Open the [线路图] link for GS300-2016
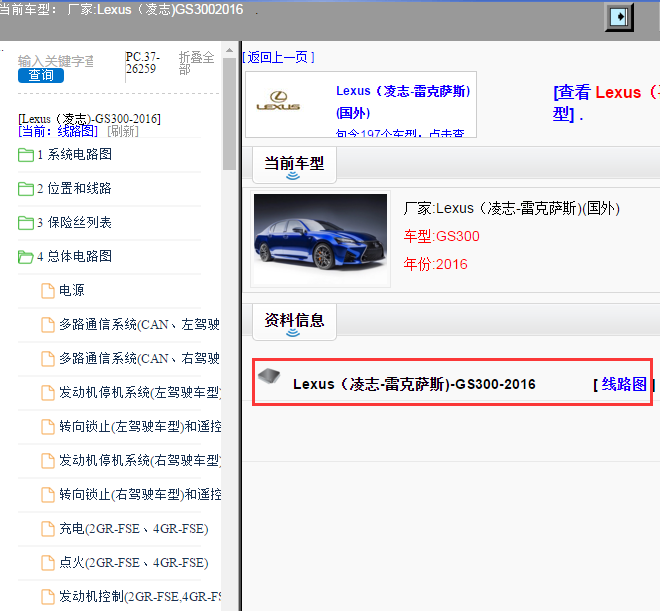660x611 pixels. click(x=624, y=384)
